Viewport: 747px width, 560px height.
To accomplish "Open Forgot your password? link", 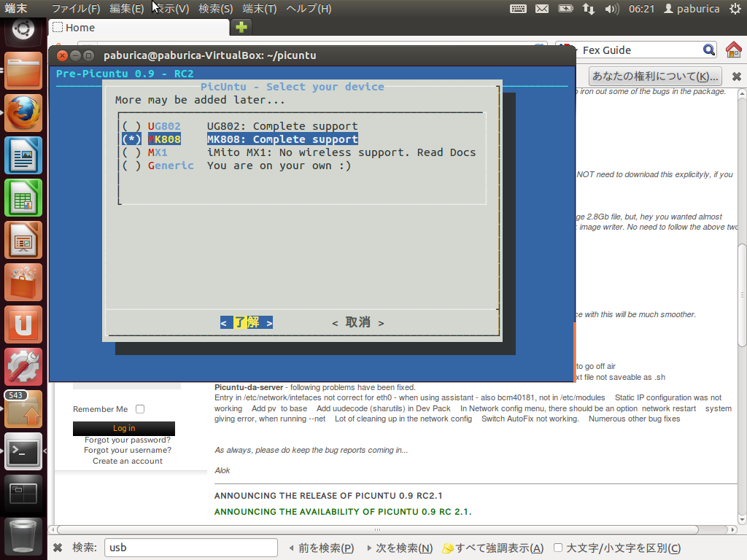I will click(x=128, y=440).
